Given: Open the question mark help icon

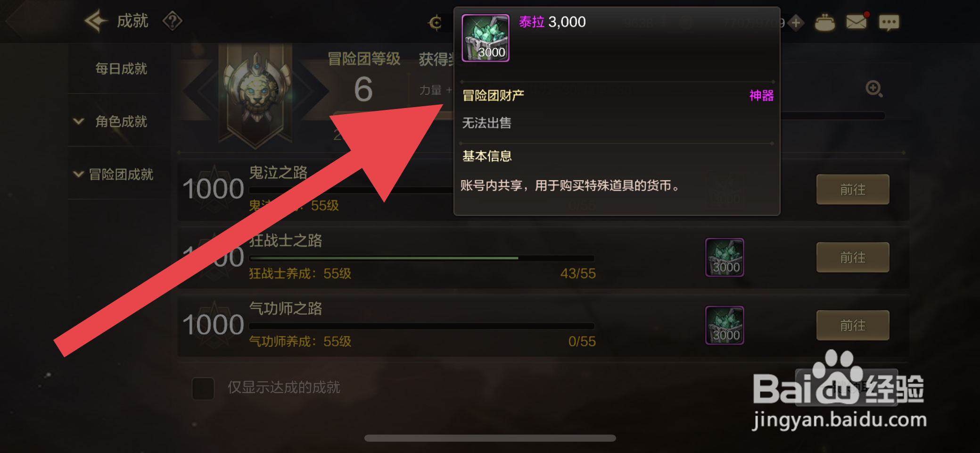Looking at the screenshot, I should click(x=173, y=21).
